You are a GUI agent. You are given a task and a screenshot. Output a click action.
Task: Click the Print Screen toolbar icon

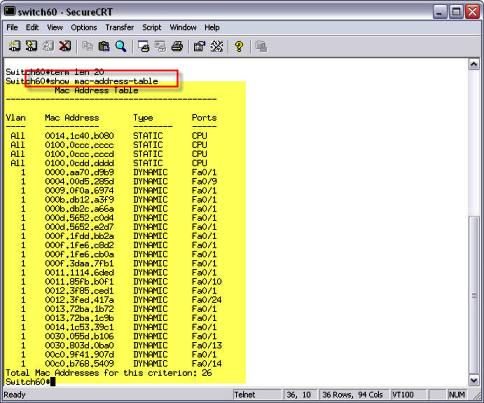[x=144, y=46]
